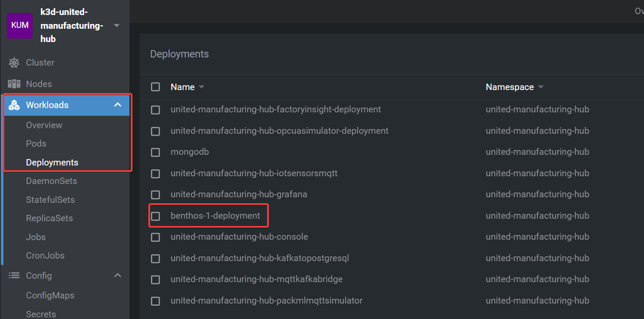
Task: Select the Cluster icon in the sidebar
Action: pyautogui.click(x=15, y=63)
